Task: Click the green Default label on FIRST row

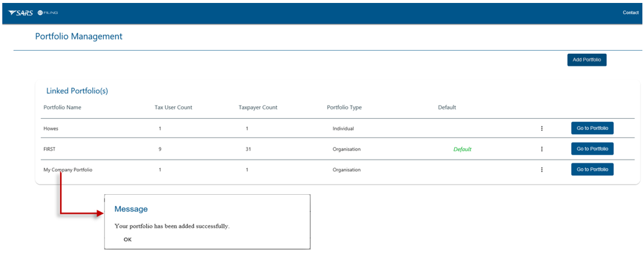Action: click(x=462, y=149)
